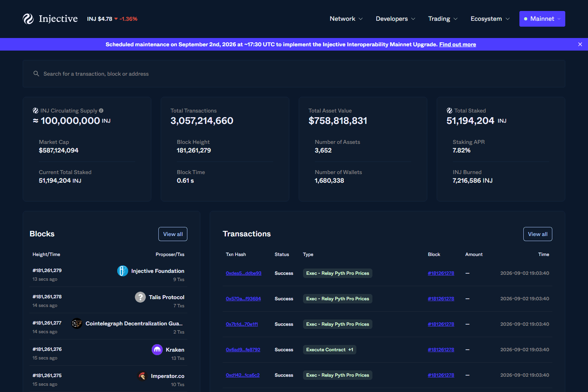Dismiss the maintenance banner with X
This screenshot has width=588, height=392.
[580, 44]
